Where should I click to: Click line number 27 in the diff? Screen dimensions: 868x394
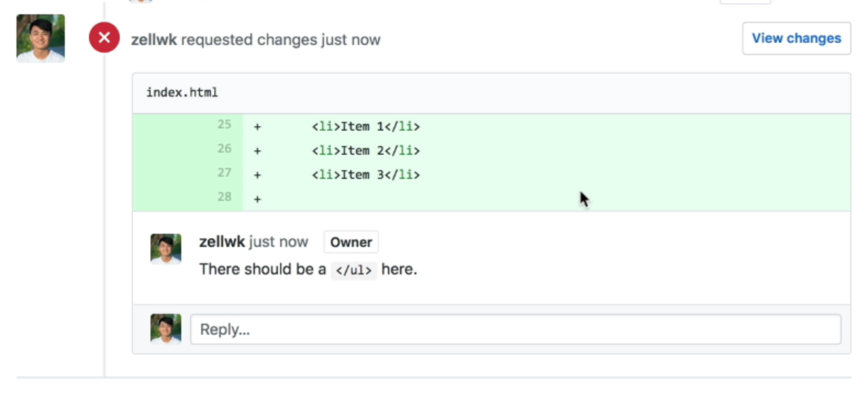point(224,172)
